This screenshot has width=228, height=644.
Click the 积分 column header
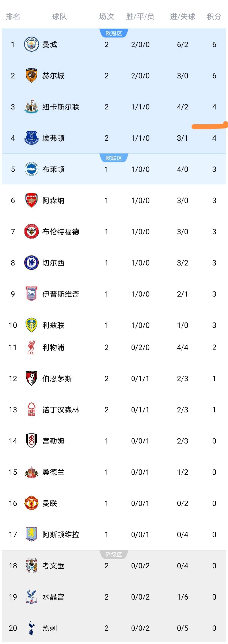(214, 16)
